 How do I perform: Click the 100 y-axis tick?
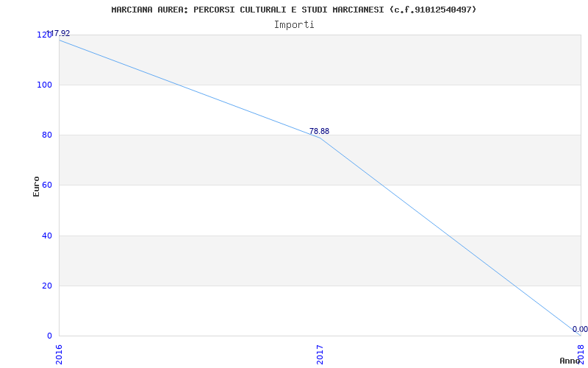click(44, 85)
